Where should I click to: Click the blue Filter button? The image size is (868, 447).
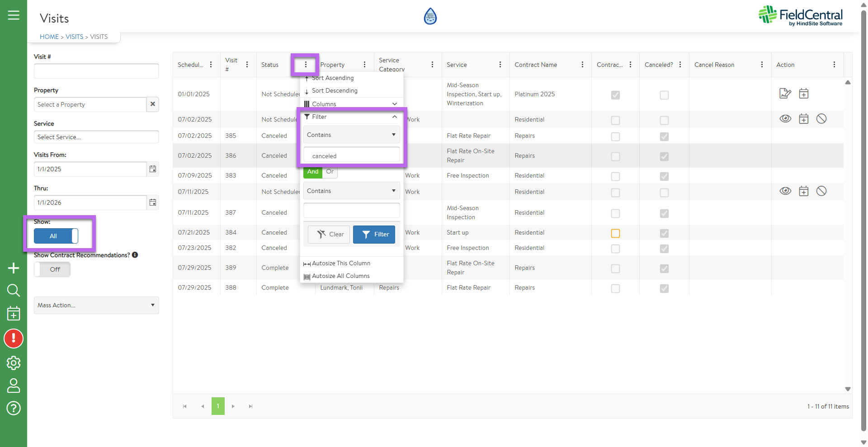pyautogui.click(x=374, y=235)
